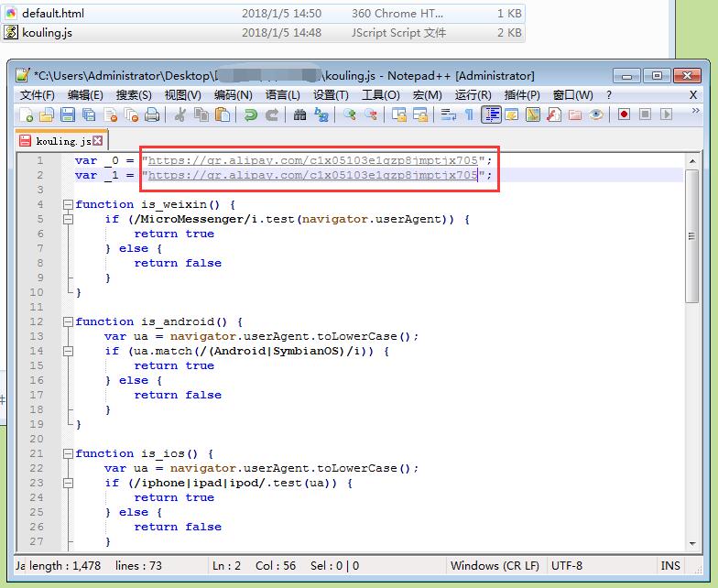The width and height of the screenshot is (718, 588).
Task: Open the 运行(R) menu
Action: 473,95
